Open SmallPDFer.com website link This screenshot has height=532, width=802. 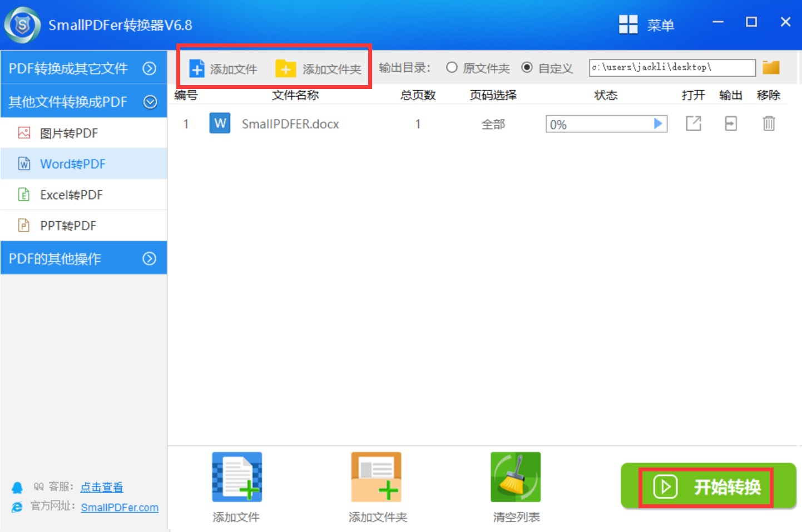point(120,508)
